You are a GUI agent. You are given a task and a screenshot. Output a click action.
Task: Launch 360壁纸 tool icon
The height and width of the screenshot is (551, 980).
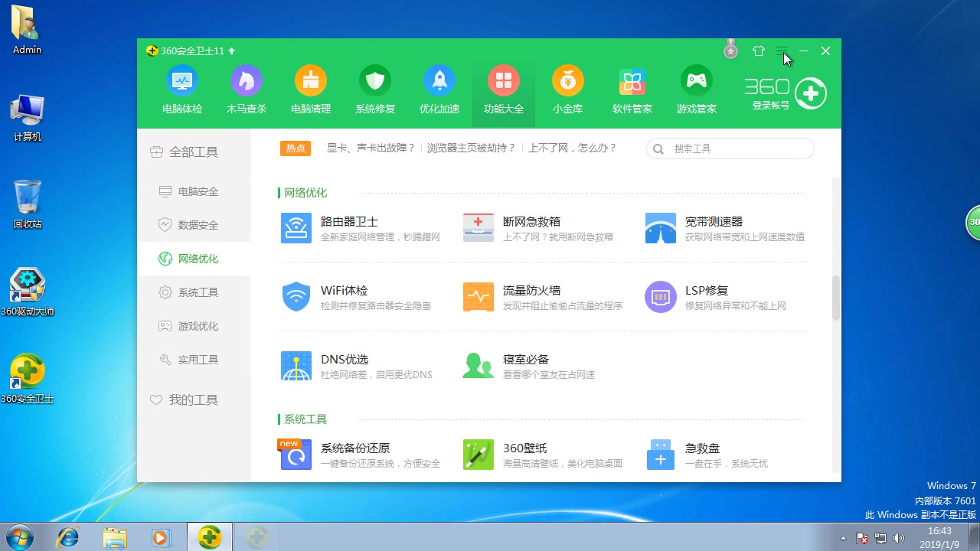(x=479, y=455)
